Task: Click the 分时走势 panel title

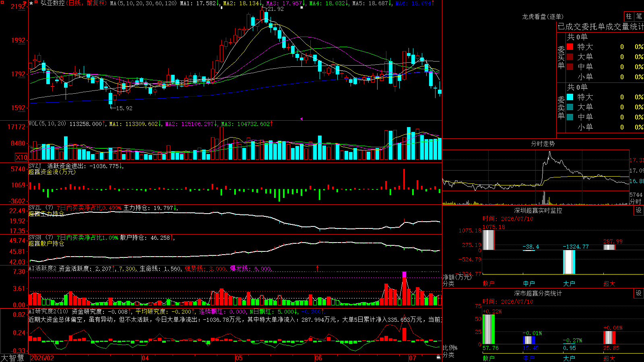Action: click(x=543, y=144)
